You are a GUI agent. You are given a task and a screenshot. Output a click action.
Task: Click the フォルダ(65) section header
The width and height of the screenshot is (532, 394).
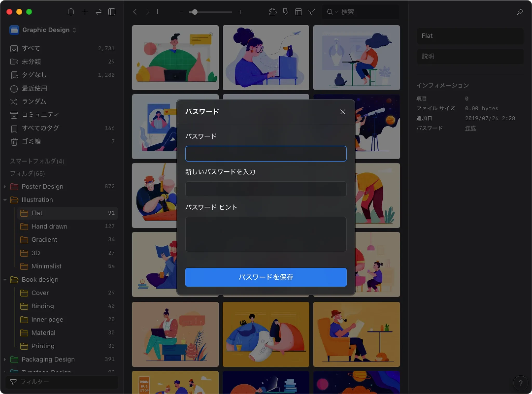(27, 173)
